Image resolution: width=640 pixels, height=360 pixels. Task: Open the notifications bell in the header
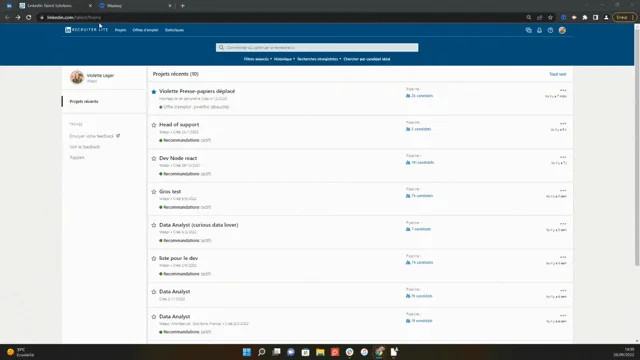point(539,30)
